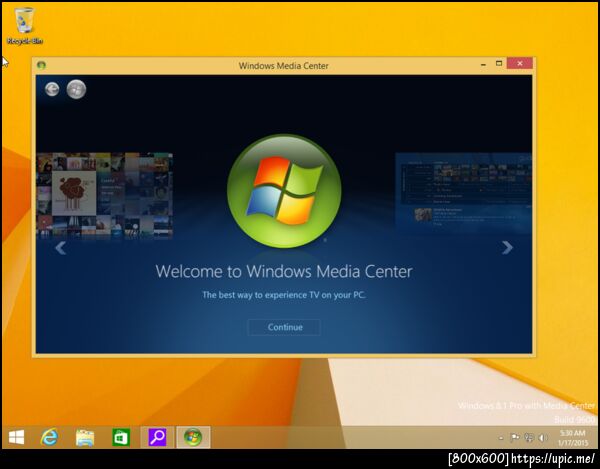Click the Media Center green start orb button

point(76,90)
